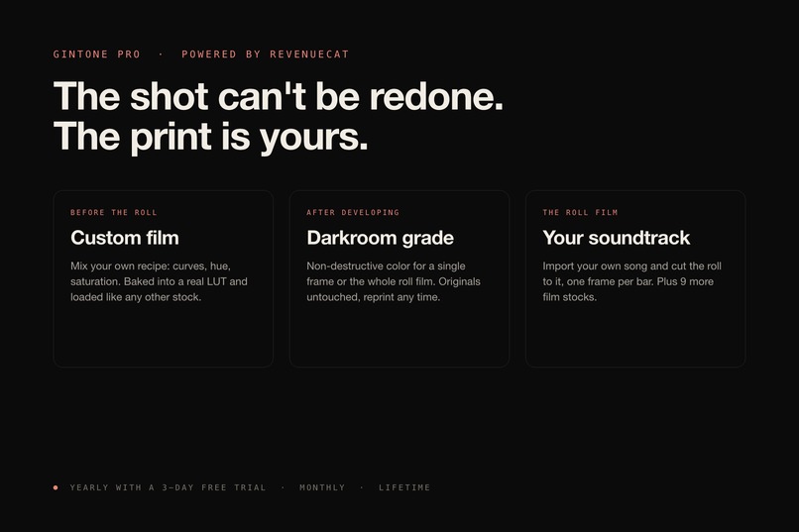799x532 pixels.
Task: Click the orange dot before YEARLY
Action: click(x=56, y=487)
